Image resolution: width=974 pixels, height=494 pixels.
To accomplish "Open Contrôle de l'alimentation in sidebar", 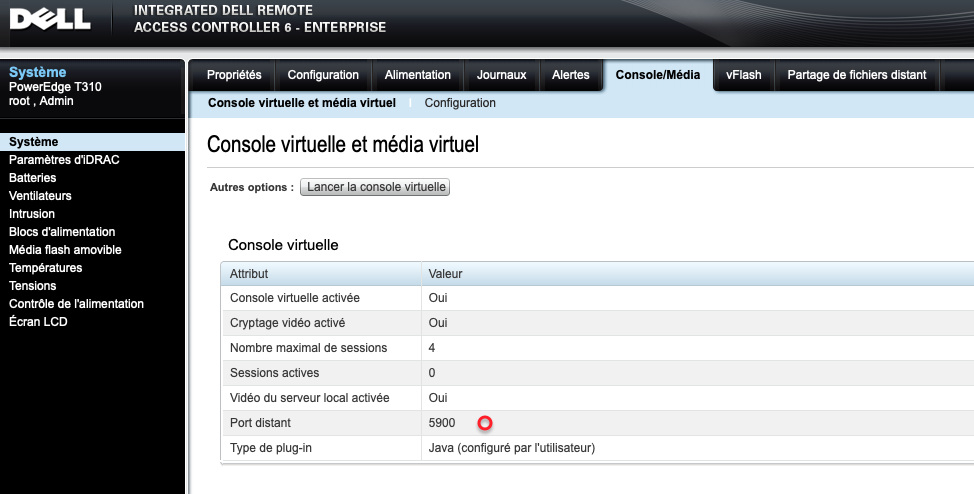I will (76, 304).
